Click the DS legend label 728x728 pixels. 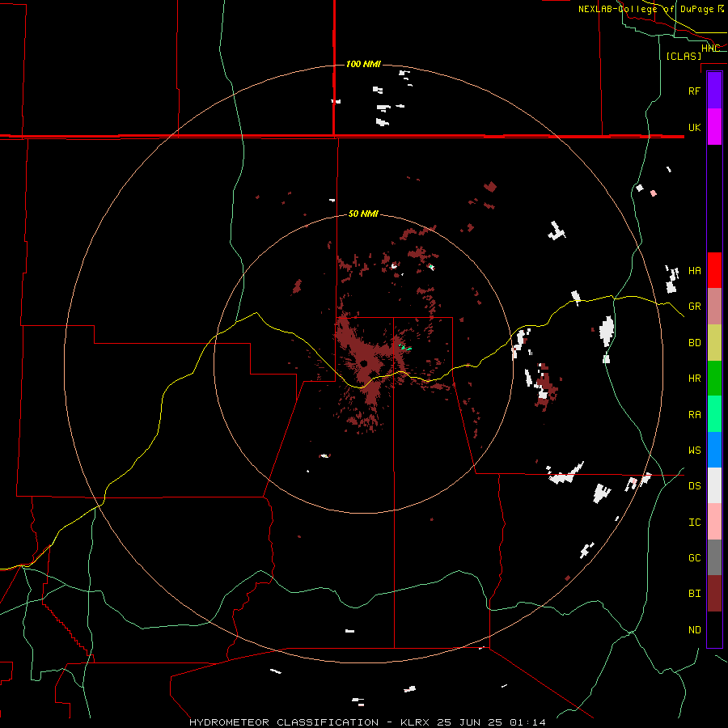tap(694, 486)
